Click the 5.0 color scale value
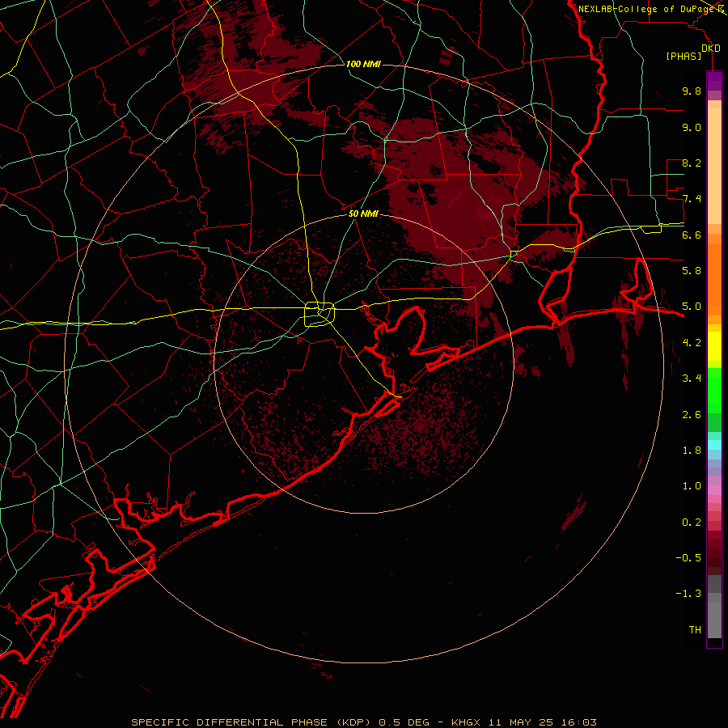This screenshot has width=728, height=728. click(x=692, y=307)
